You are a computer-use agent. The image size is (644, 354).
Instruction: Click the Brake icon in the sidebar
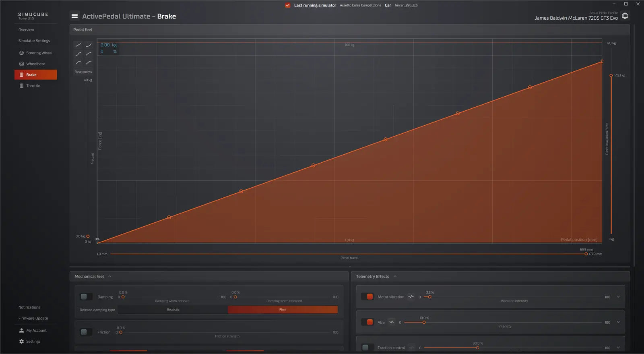click(22, 75)
